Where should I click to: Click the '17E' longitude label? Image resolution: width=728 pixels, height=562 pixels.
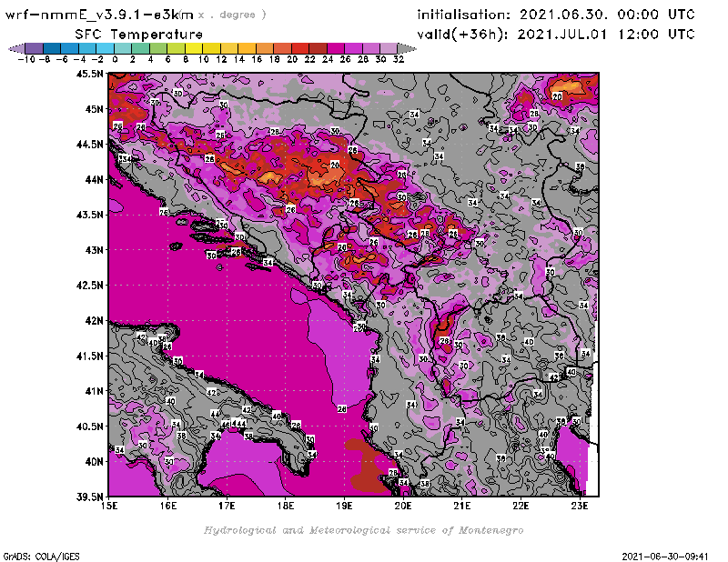(x=227, y=506)
